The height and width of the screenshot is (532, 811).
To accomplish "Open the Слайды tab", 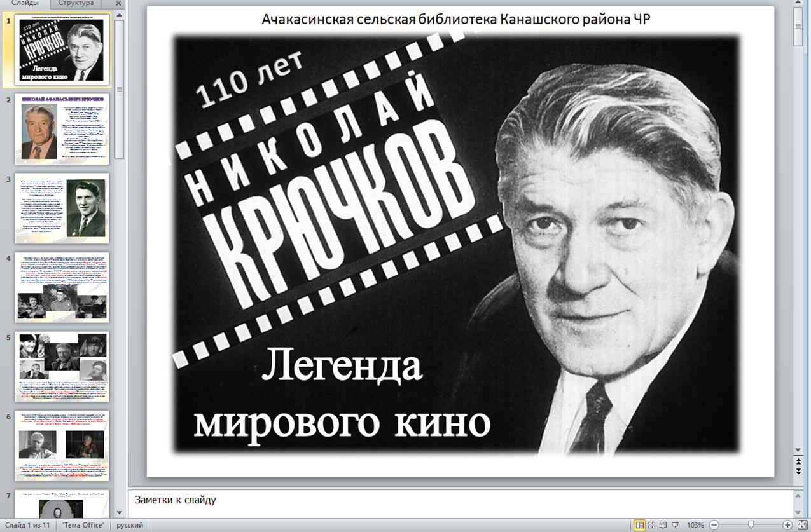I will 25,3.
